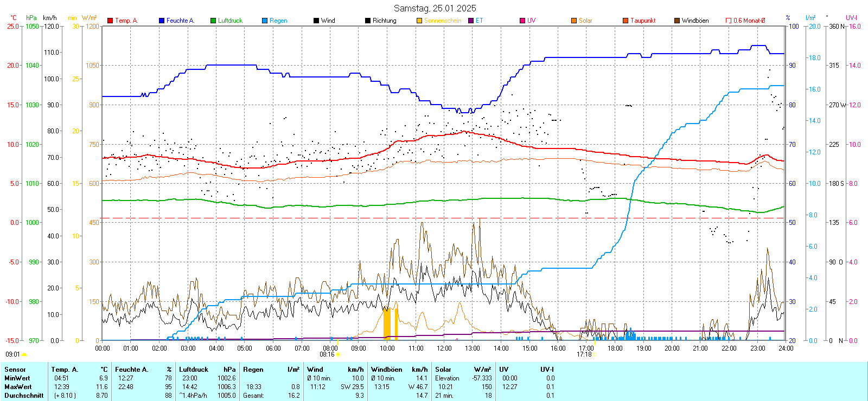
Task: Click the sunrise marker at 08:16
Action: [338, 354]
